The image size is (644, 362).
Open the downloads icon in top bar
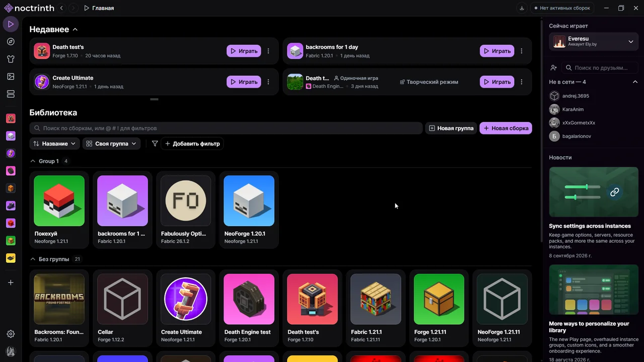click(x=522, y=8)
